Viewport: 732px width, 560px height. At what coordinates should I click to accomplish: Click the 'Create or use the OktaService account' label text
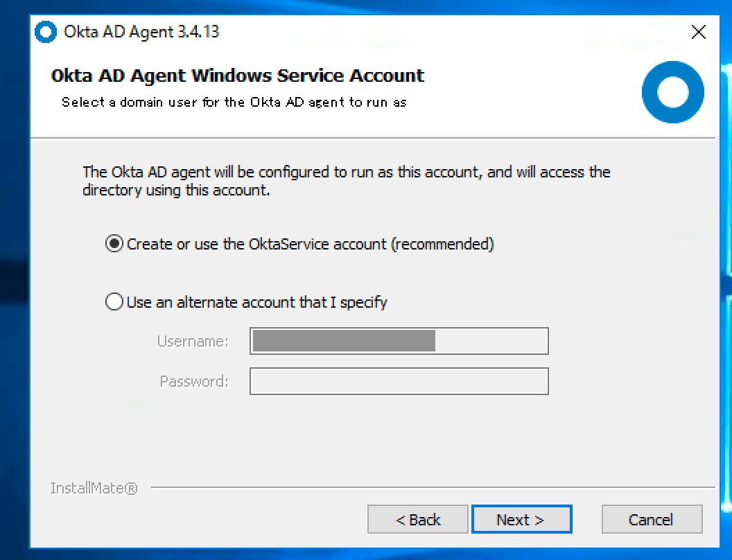(310, 244)
